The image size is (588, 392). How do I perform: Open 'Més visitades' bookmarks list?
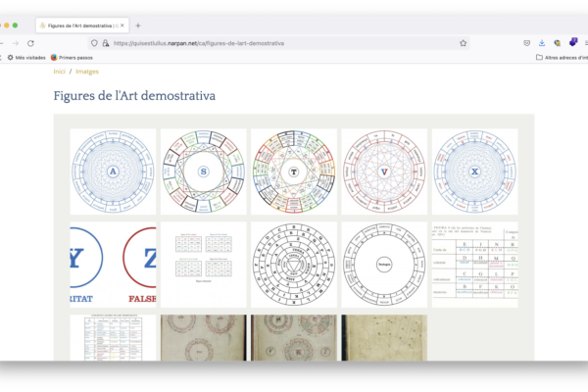(x=25, y=58)
